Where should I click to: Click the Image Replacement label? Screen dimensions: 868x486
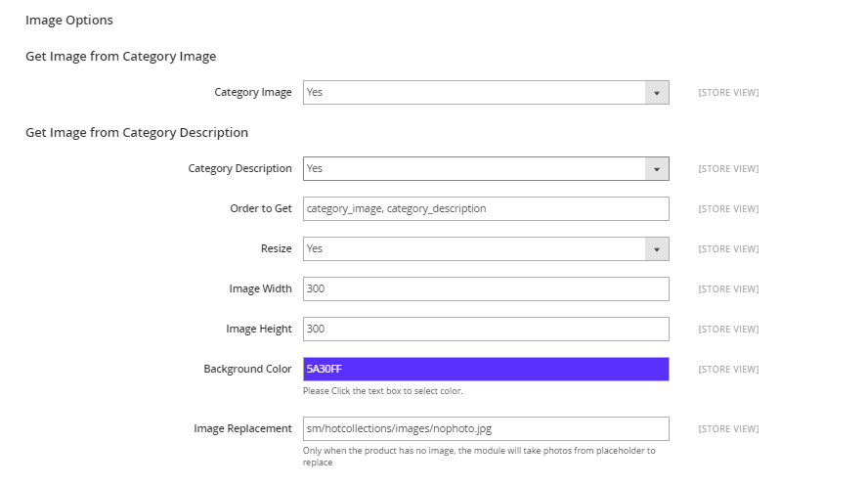(242, 429)
